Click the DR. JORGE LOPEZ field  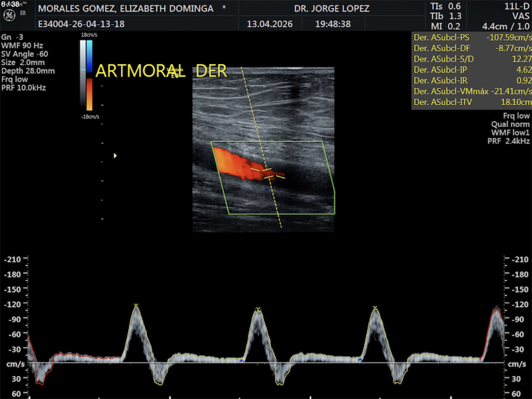coord(332,8)
